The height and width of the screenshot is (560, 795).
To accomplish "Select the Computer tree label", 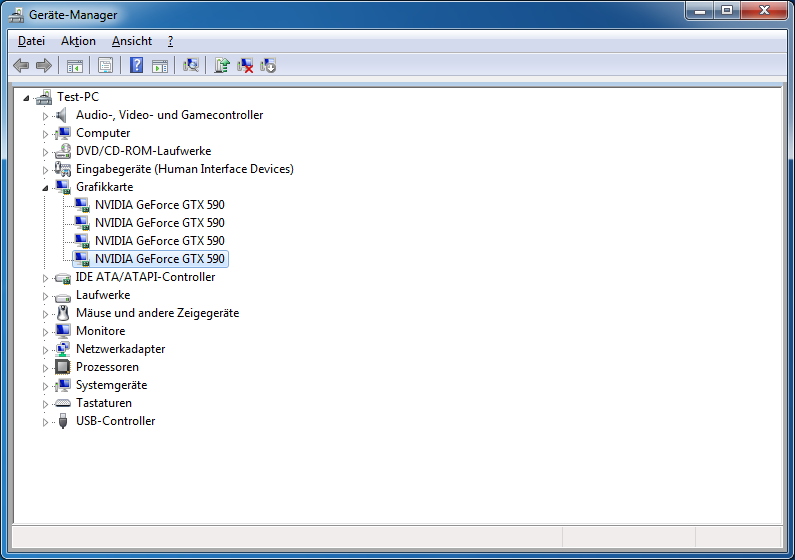I will pos(103,133).
